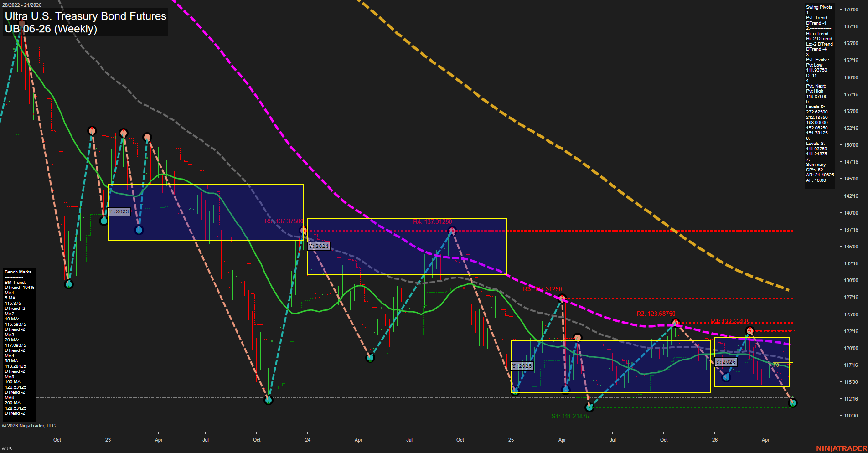Click the 28/2022 - 21/2026 date range label
Screen dimensions: 868x453
pyautogui.click(x=22, y=5)
